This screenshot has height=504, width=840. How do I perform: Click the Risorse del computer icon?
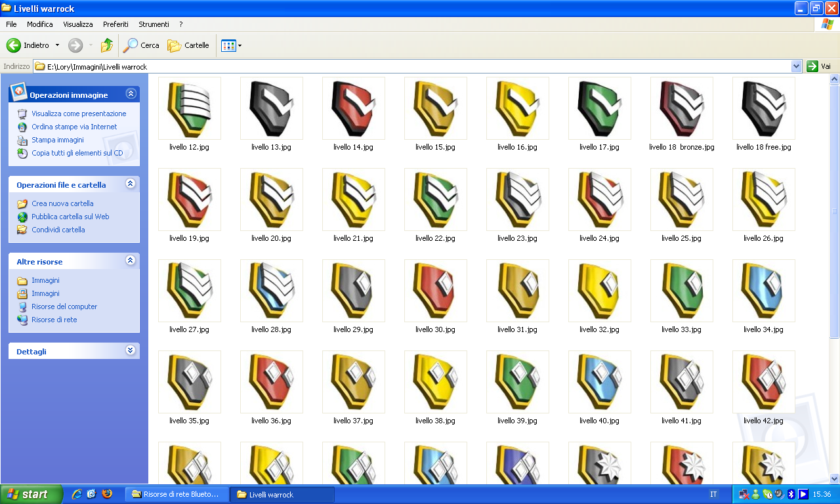[22, 306]
